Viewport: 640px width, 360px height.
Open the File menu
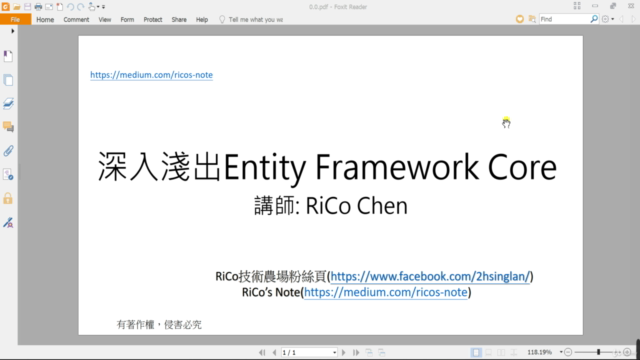tap(15, 20)
